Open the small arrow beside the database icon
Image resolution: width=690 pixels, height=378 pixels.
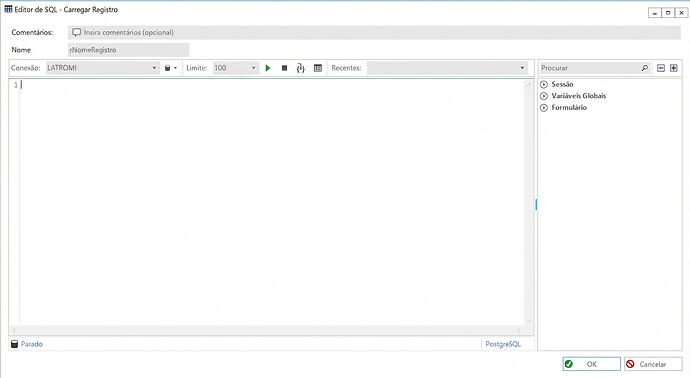click(176, 68)
